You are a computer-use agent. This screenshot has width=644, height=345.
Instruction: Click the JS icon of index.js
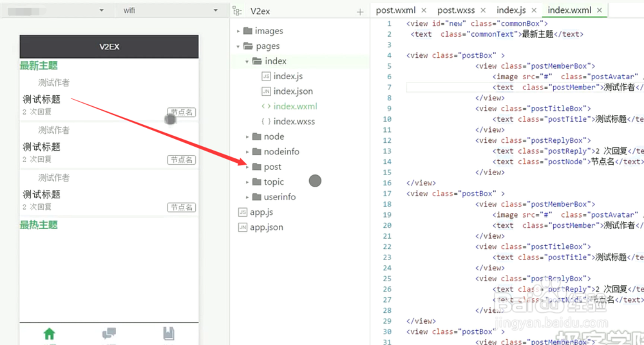[x=266, y=77]
